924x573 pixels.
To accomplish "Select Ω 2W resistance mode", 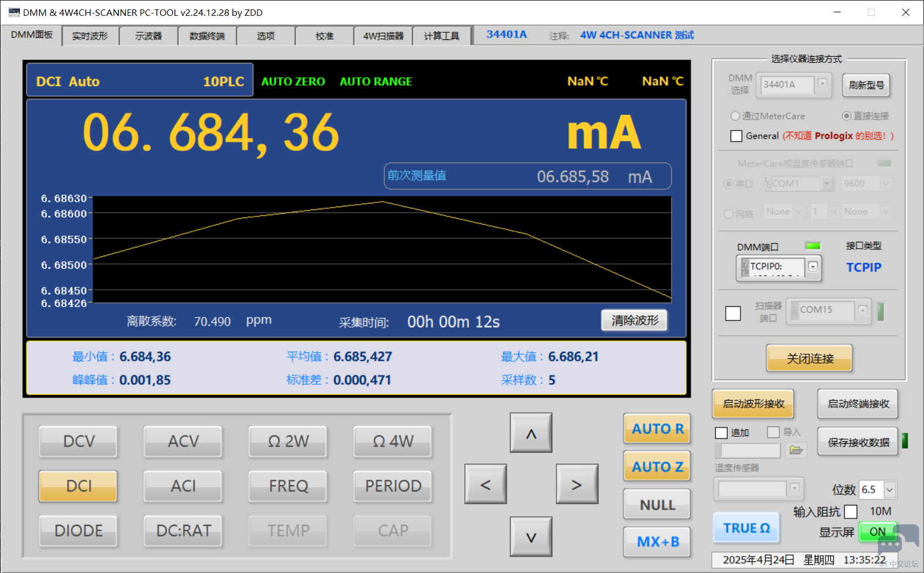I will click(x=288, y=441).
